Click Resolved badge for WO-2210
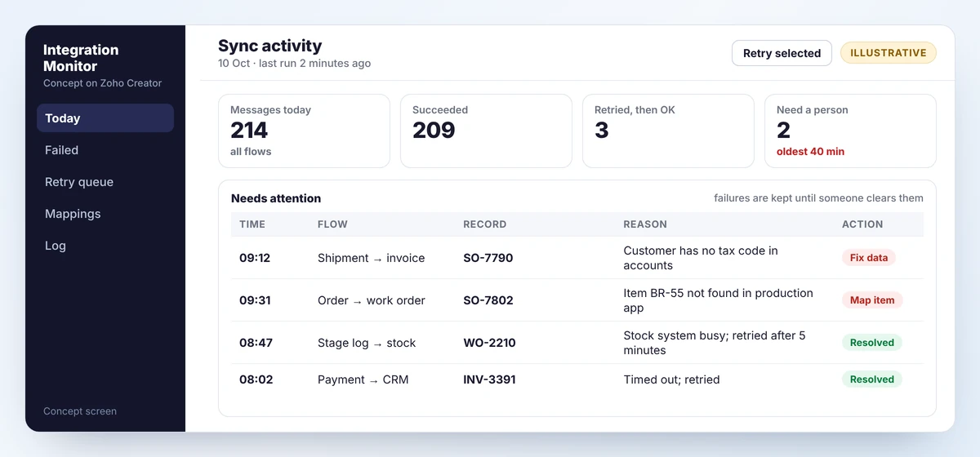980x457 pixels. pyautogui.click(x=872, y=343)
